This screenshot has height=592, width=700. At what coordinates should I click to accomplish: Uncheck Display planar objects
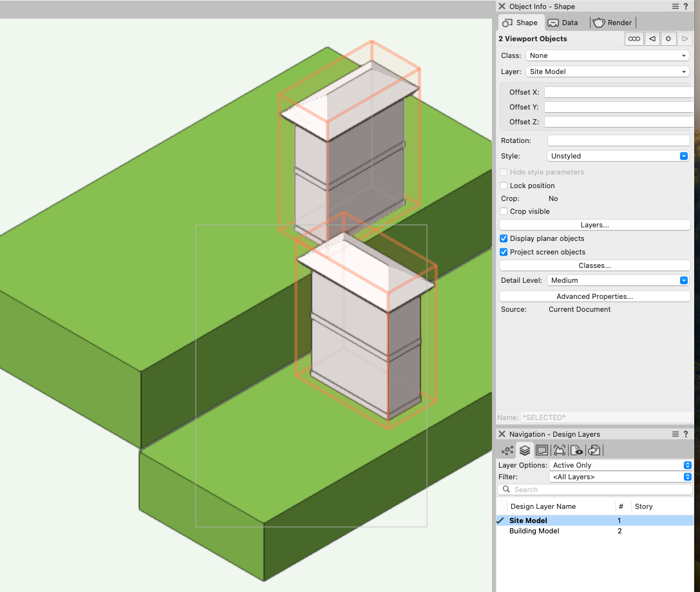504,238
